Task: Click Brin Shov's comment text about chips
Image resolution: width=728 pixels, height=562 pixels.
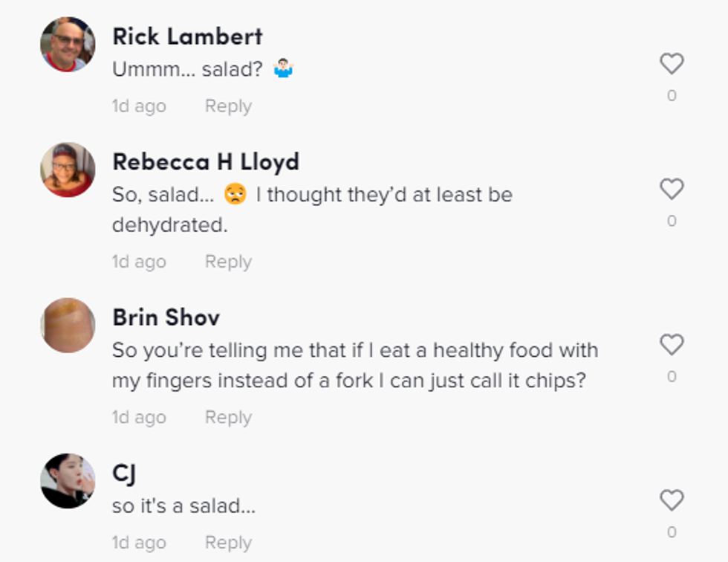Action: click(354, 365)
